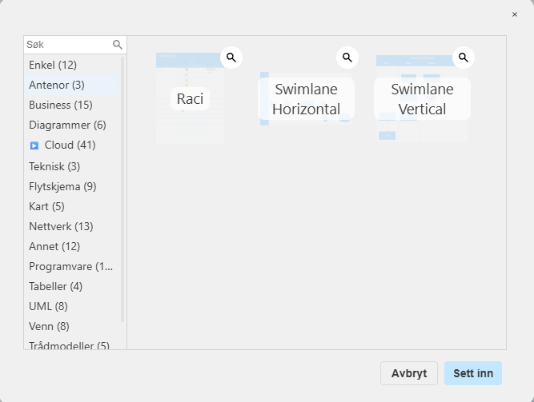
Task: Click the Sett inn button
Action: tap(473, 373)
